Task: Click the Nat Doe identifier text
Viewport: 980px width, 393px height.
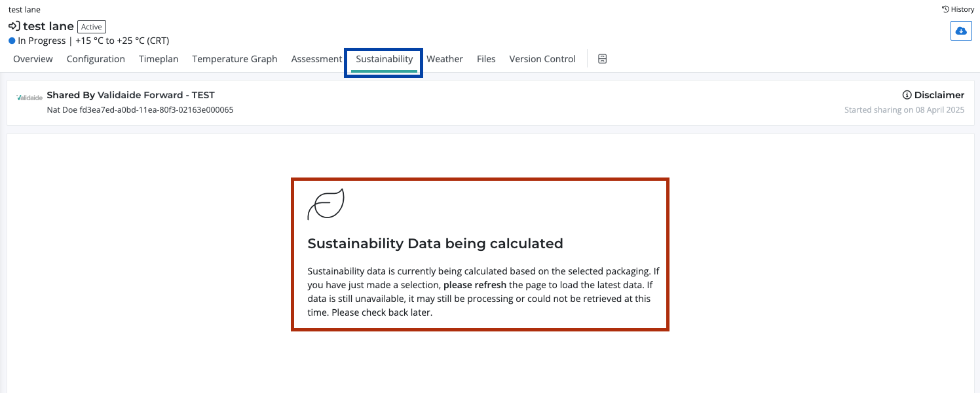Action: [140, 109]
